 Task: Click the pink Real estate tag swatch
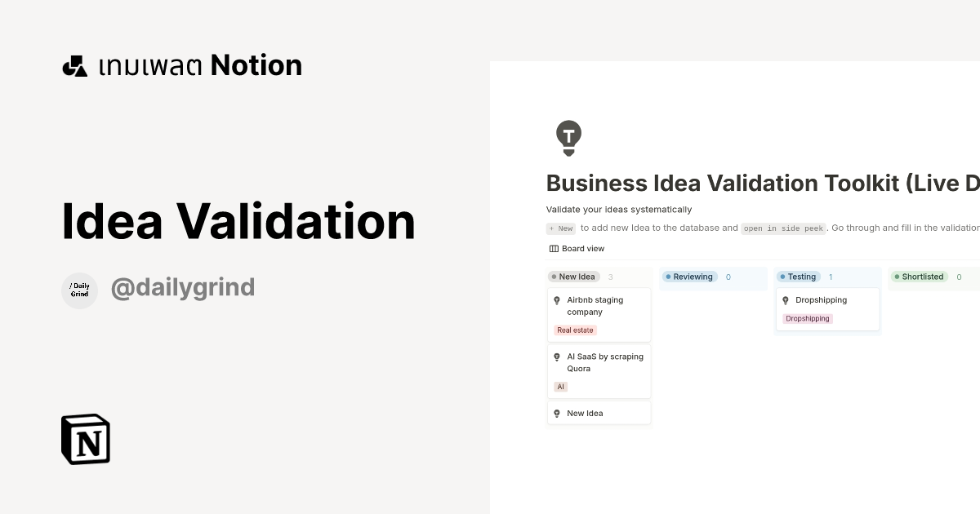tap(575, 330)
